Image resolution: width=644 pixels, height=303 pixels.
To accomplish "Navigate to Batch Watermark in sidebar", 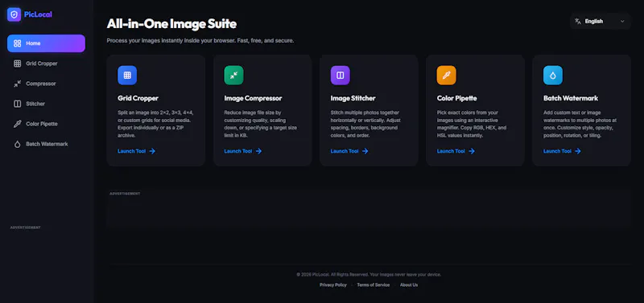I will point(46,145).
